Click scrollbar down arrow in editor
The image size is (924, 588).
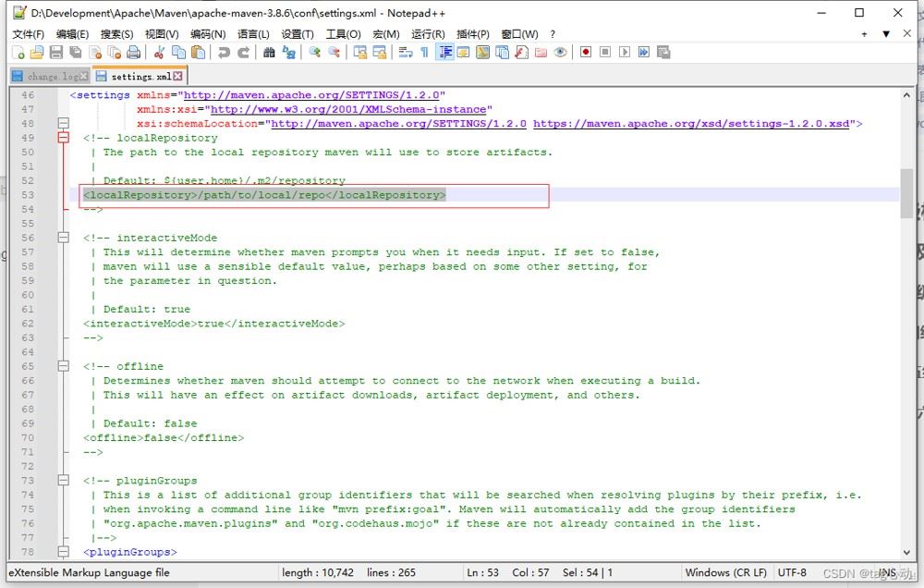(906, 553)
